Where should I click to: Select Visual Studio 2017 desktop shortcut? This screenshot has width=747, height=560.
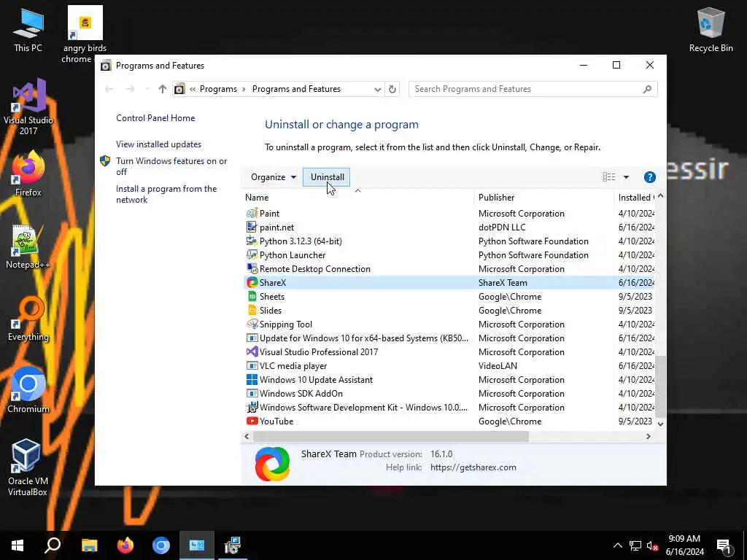tap(28, 107)
